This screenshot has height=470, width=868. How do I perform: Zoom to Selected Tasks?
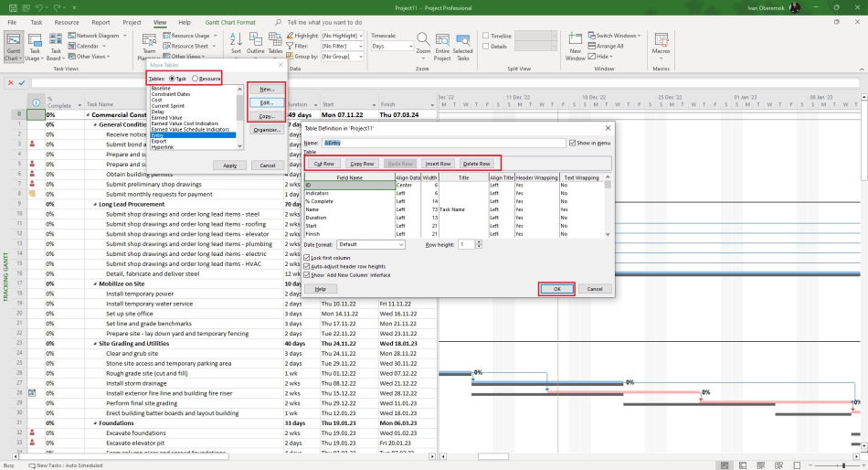[463, 47]
